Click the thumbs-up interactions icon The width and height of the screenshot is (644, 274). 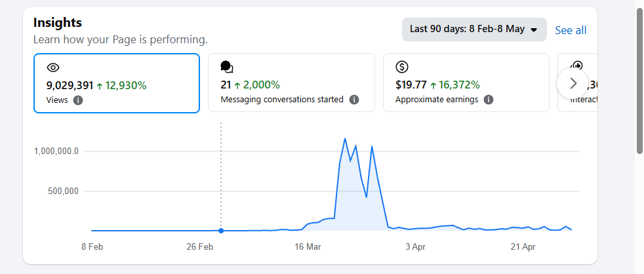coord(577,64)
